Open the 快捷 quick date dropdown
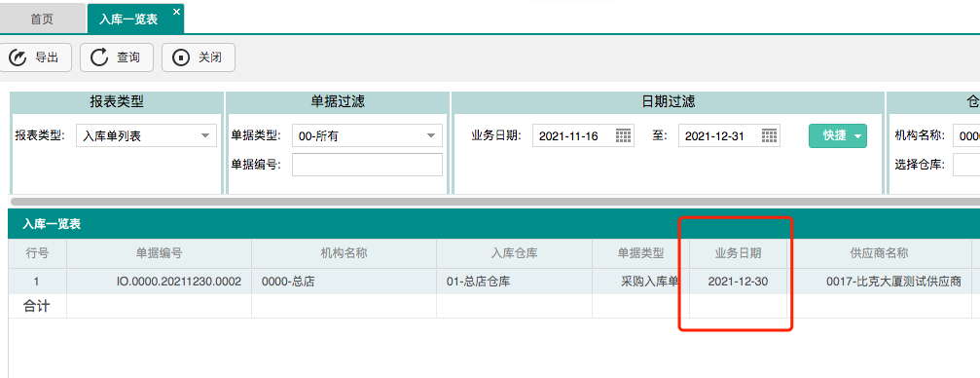The height and width of the screenshot is (378, 980). coord(838,135)
